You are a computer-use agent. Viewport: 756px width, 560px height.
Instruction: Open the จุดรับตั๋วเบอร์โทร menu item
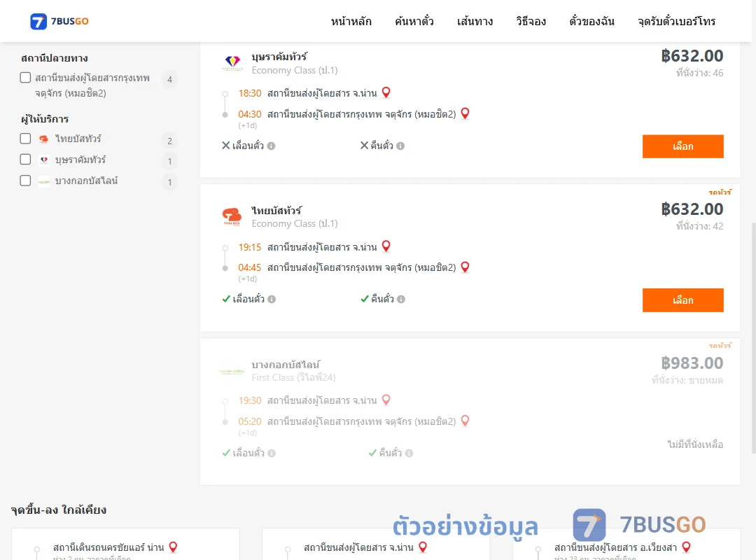coord(676,21)
